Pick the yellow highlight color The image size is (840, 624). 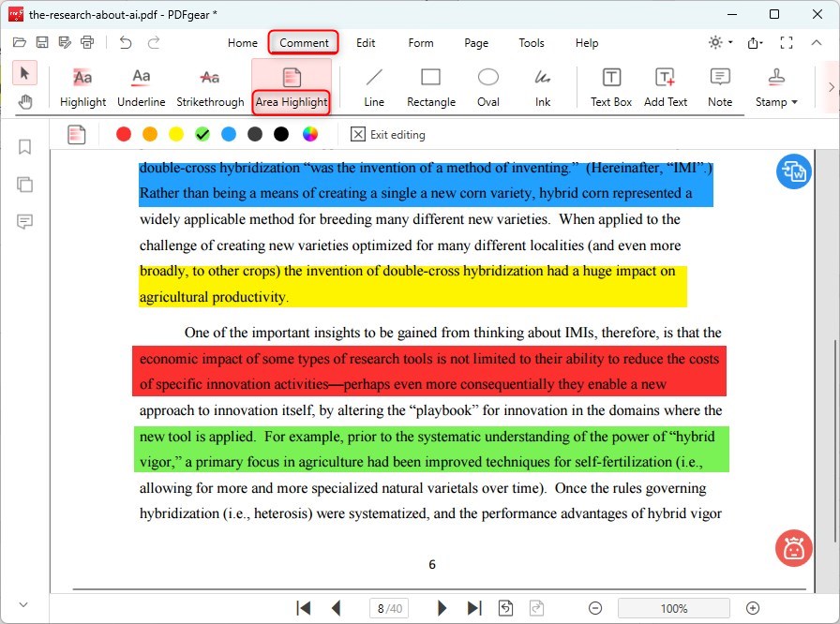coord(176,134)
